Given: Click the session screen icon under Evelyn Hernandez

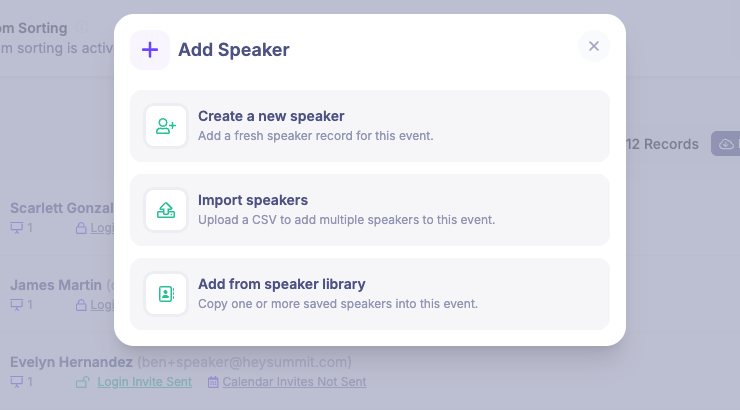Looking at the screenshot, I should coord(17,381).
